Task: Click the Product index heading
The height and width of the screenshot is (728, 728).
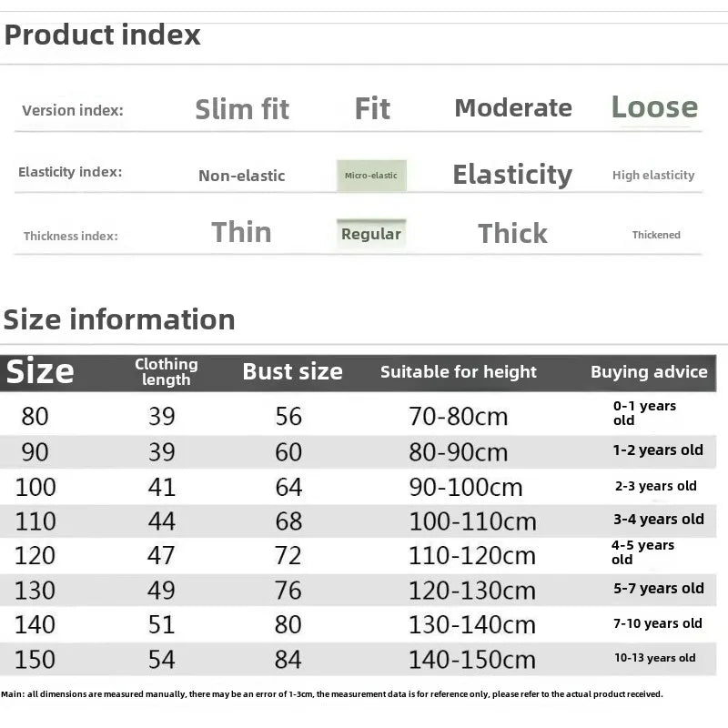Action: [102, 35]
